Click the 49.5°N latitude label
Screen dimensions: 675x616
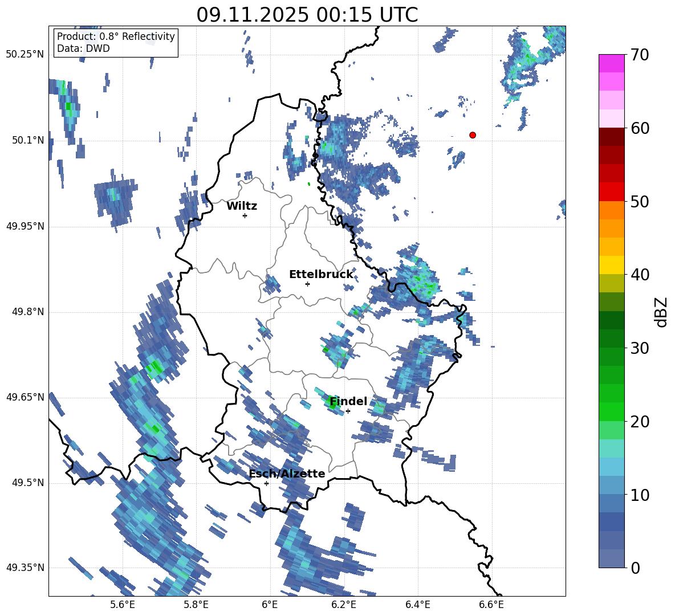tap(29, 483)
